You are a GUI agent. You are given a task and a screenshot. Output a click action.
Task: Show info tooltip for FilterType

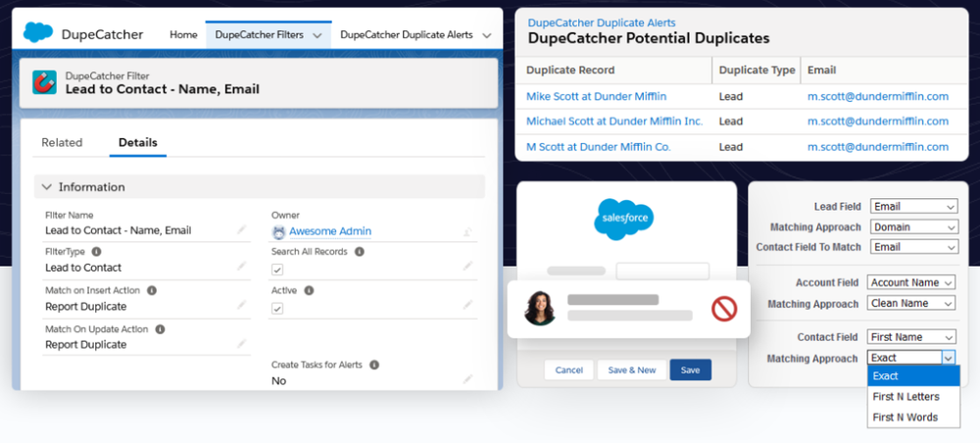pyautogui.click(x=96, y=251)
